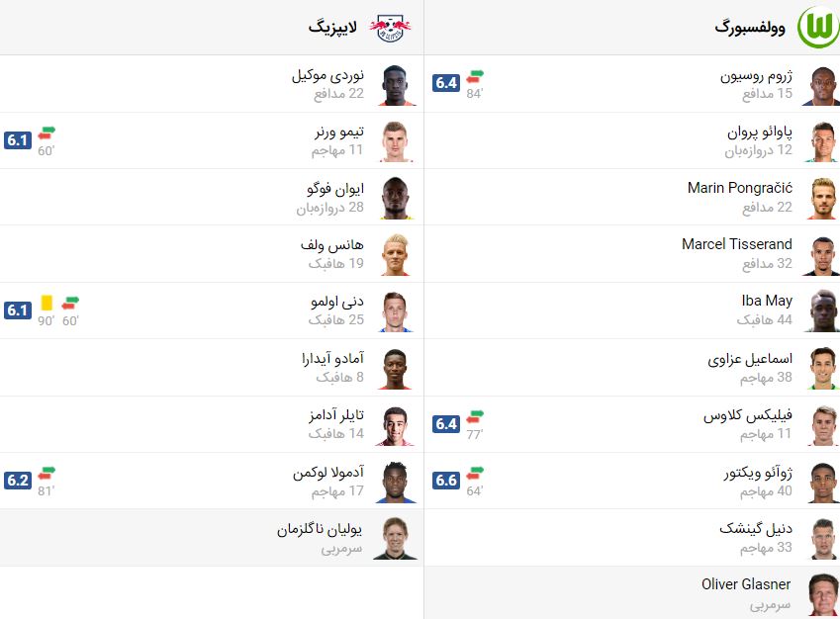
Task: Click Julian Nagelsmann's coach photo
Action: [396, 538]
